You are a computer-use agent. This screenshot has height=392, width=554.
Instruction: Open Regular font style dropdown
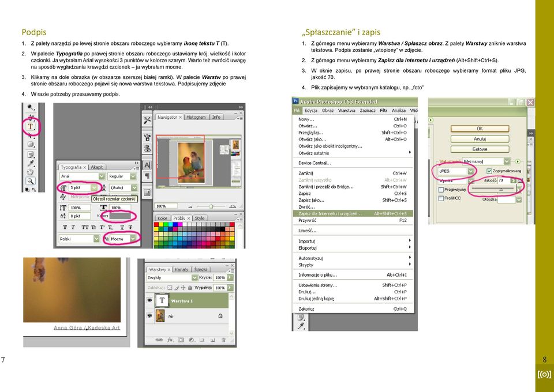pyautogui.click(x=133, y=176)
